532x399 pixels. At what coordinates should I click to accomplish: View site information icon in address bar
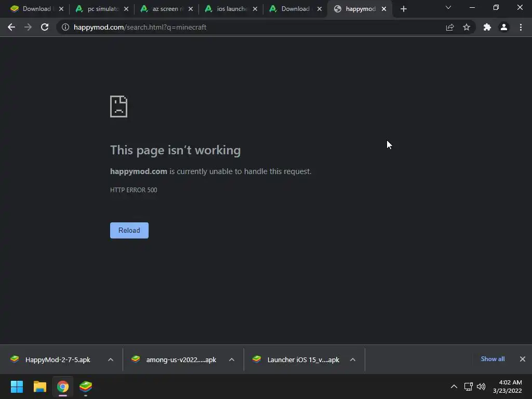(65, 27)
